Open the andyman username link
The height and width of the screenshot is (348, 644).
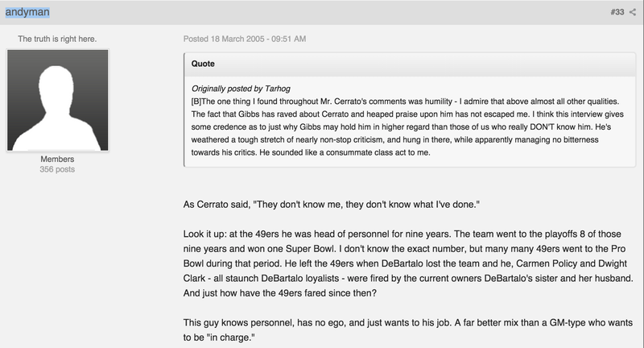click(27, 12)
